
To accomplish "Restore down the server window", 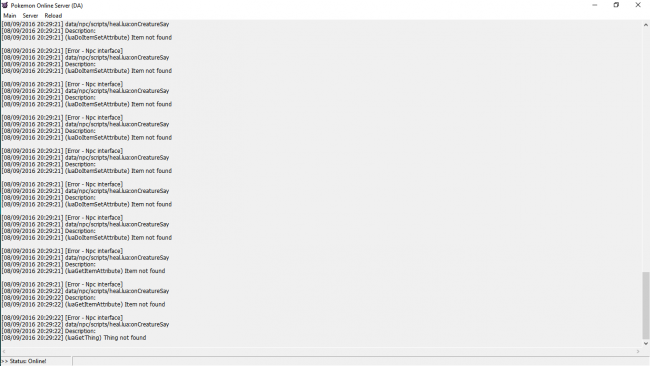I will pyautogui.click(x=616, y=5).
